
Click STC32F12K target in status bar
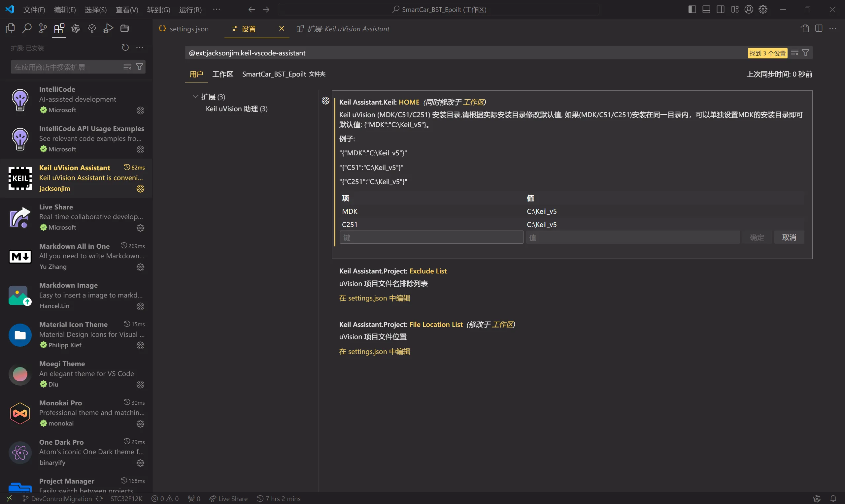tap(126, 499)
